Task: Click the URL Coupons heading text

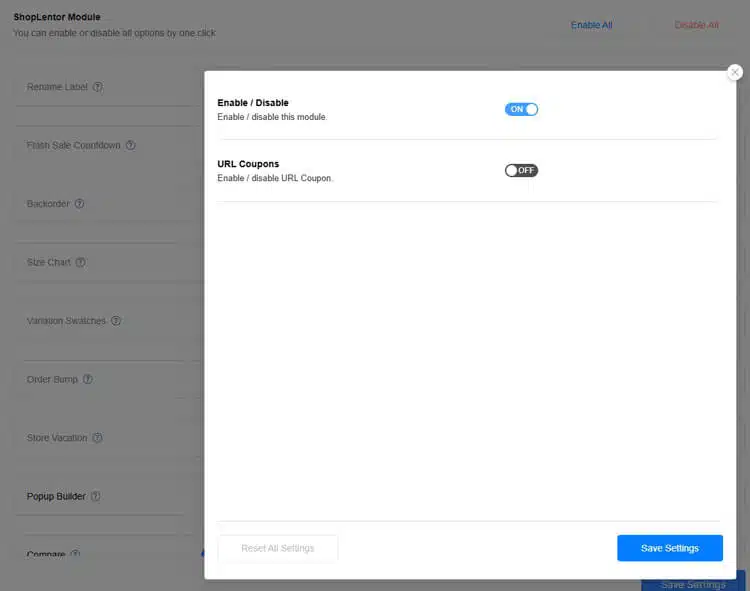Action: tap(248, 164)
